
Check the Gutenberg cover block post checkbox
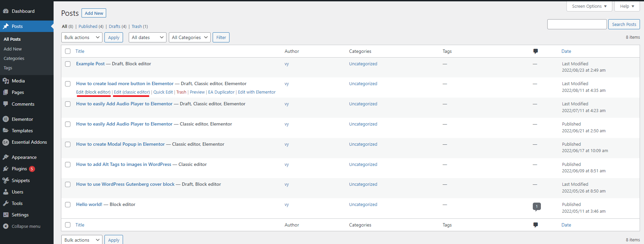pos(68,184)
